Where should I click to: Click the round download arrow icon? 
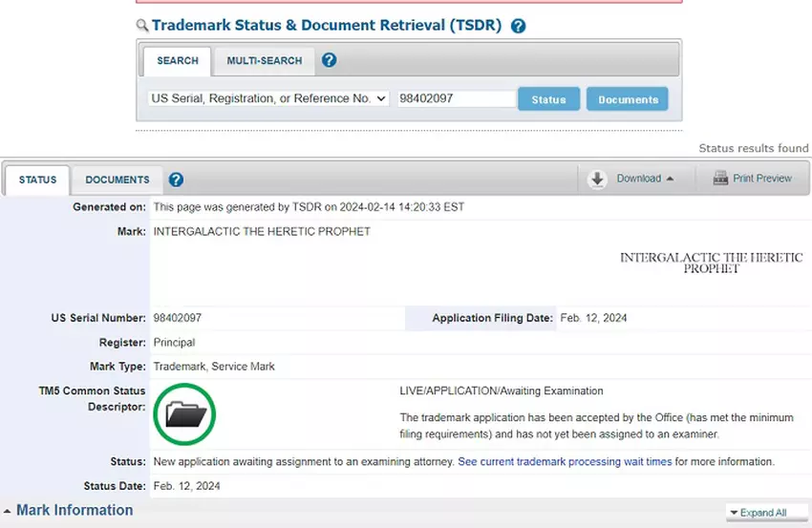(x=598, y=179)
